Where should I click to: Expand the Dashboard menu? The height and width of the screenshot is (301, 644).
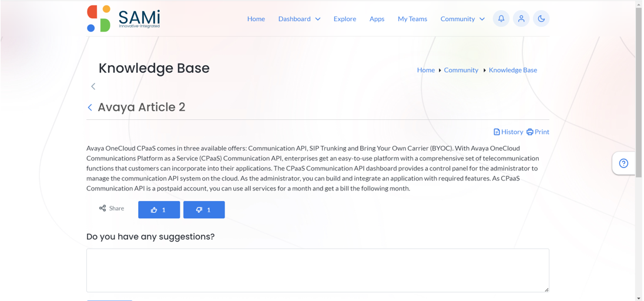300,19
